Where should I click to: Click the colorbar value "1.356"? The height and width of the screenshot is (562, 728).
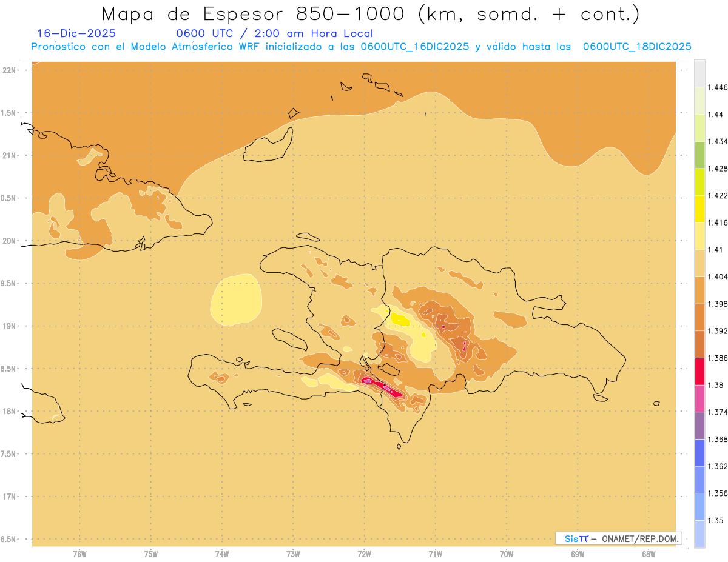(718, 493)
